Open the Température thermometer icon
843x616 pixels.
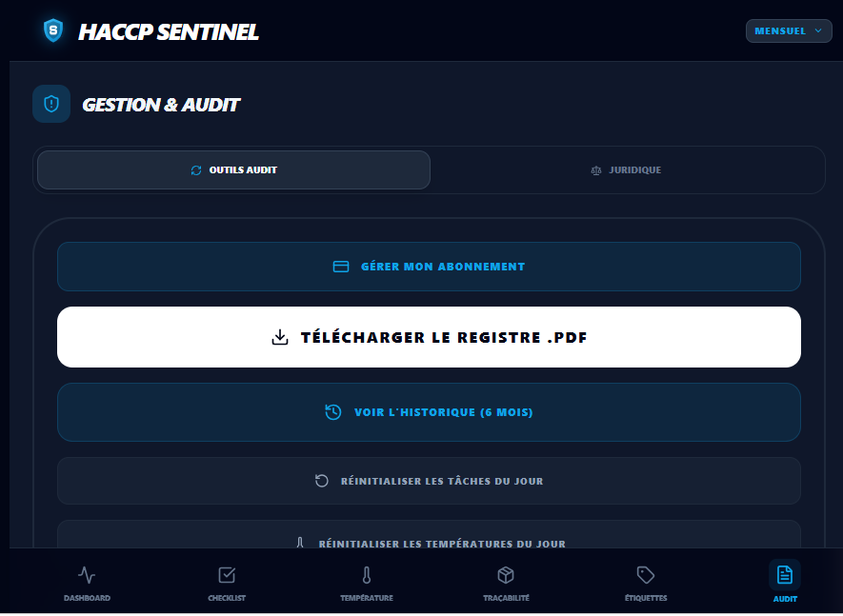click(367, 575)
